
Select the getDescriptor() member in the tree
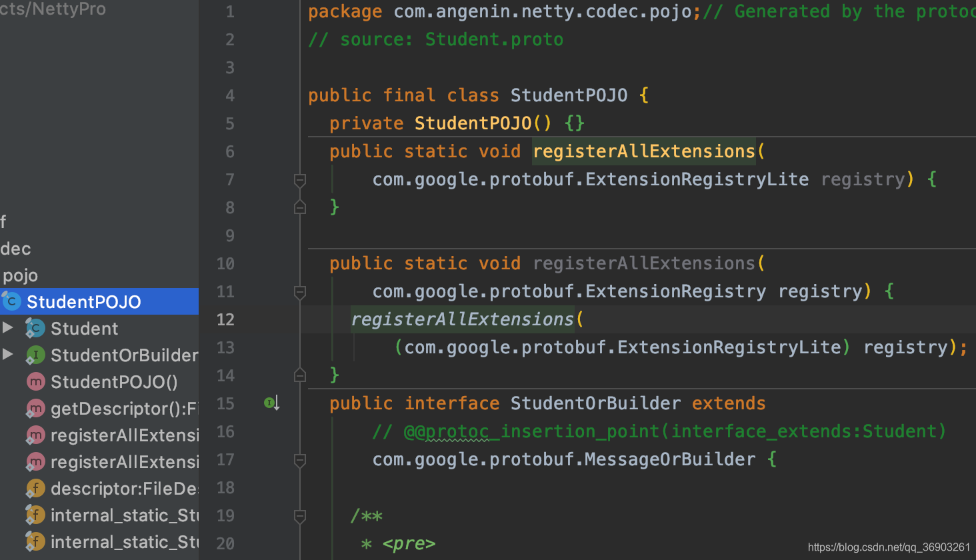pyautogui.click(x=99, y=408)
